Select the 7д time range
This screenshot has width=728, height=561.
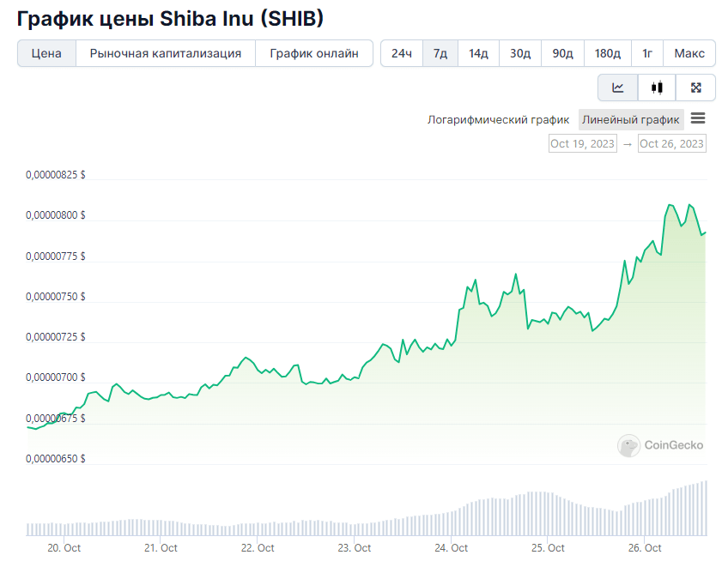pos(440,53)
